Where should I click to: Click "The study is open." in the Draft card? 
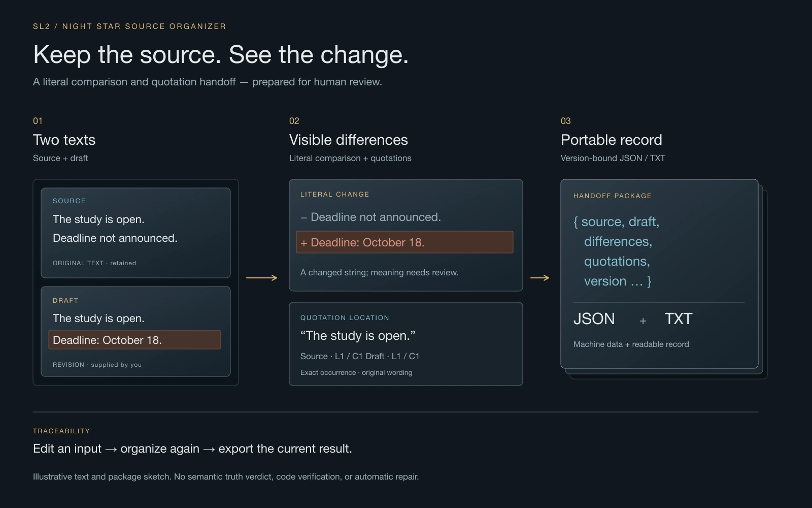click(98, 319)
